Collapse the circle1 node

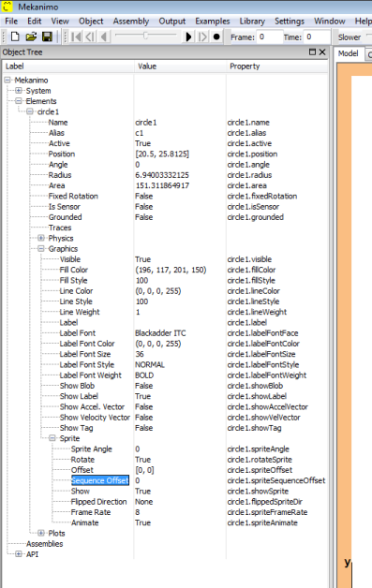(x=30, y=111)
